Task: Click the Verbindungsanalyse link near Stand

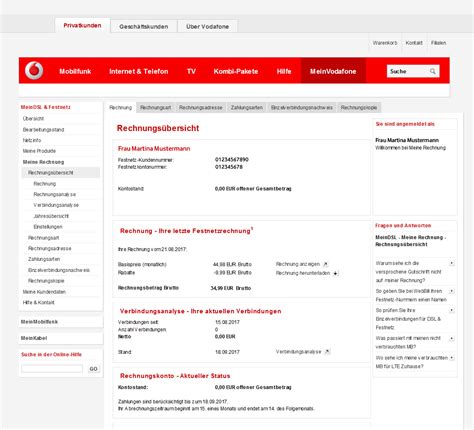Action: tap(299, 352)
